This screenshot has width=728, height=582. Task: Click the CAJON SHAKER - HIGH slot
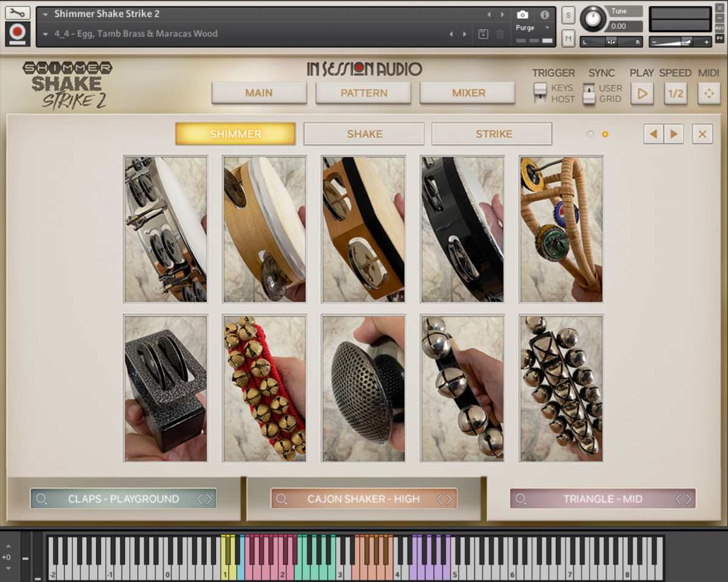pyautogui.click(x=363, y=499)
